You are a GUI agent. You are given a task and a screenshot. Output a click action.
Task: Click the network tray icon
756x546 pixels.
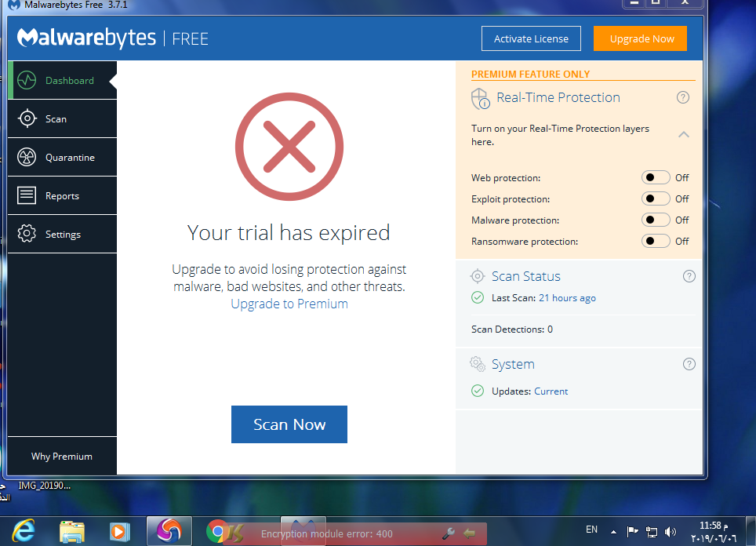pos(652,532)
